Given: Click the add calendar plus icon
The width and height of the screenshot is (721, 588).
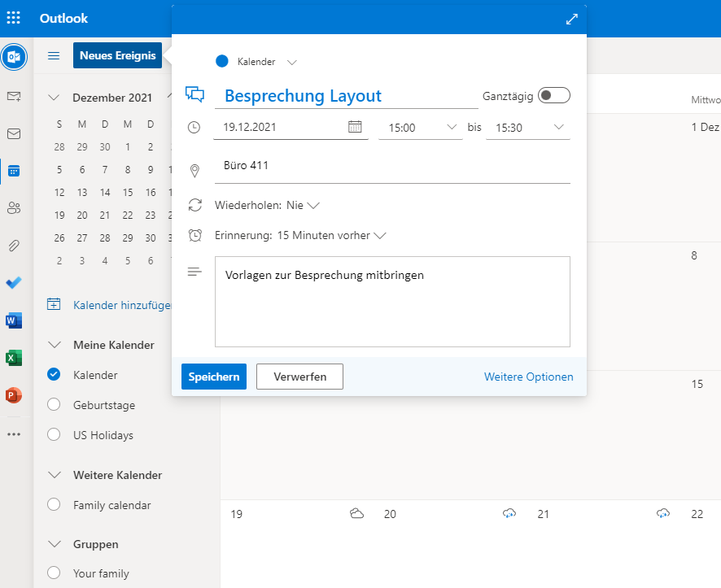Looking at the screenshot, I should (54, 304).
